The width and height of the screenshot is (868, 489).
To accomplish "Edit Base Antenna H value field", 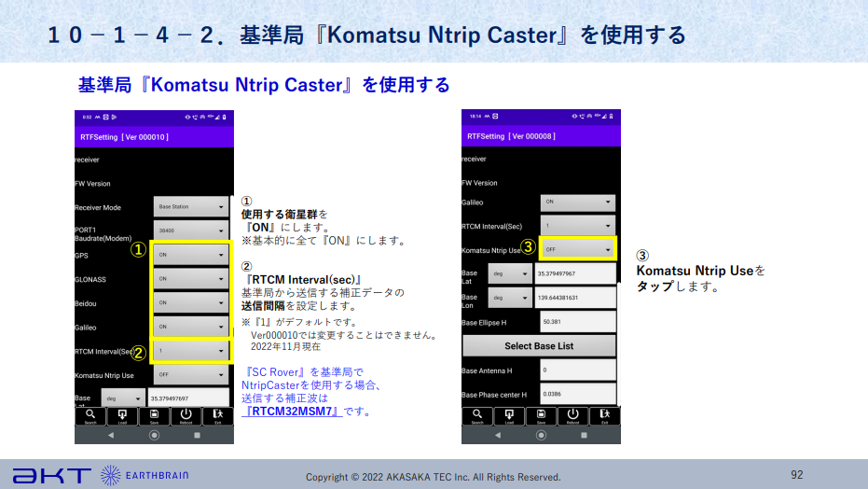I will tap(578, 370).
